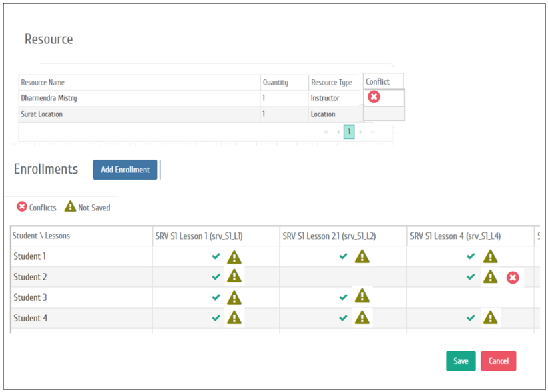Sort by Resource Name column header

point(43,83)
